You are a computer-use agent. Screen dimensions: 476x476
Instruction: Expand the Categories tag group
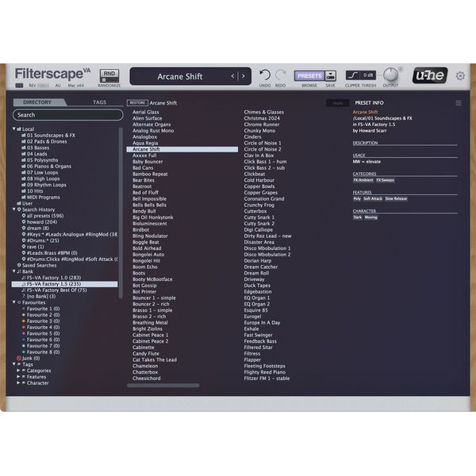(19, 370)
